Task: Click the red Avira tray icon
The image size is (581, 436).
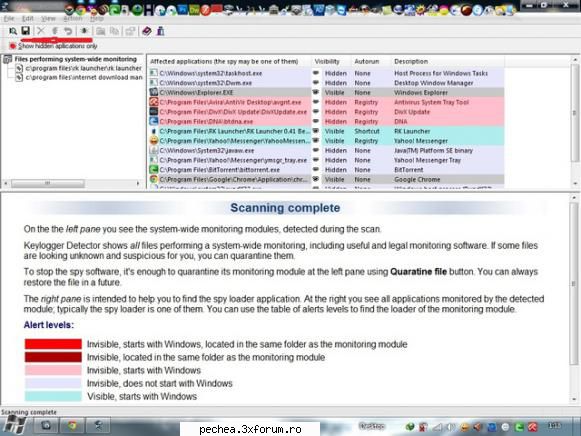Action: pyautogui.click(x=533, y=427)
